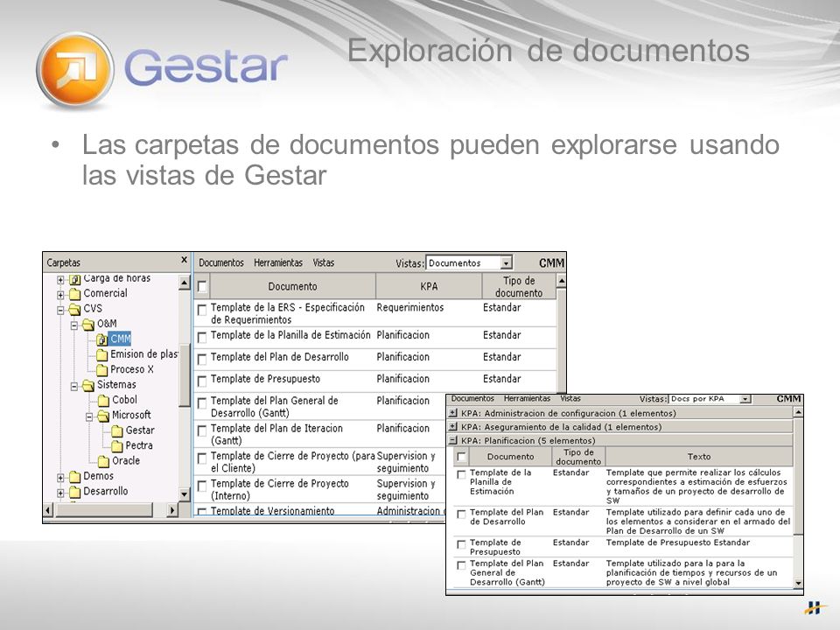Click Documento header in Docs por KPA window
The width and height of the screenshot is (840, 630).
pos(510,457)
